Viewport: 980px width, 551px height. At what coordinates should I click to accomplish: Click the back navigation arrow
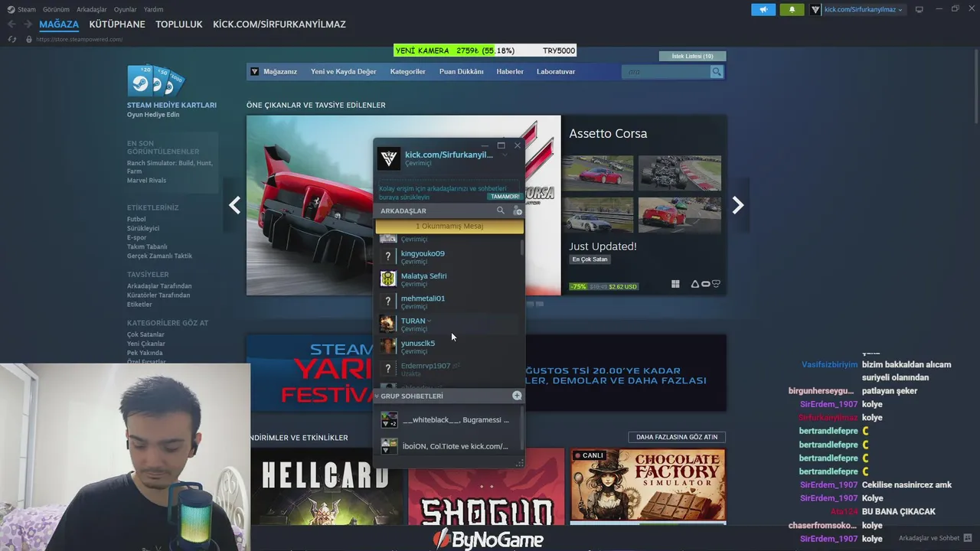(11, 24)
